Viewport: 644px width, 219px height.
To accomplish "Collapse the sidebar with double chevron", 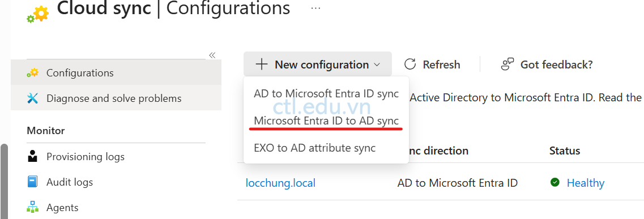I will click(x=212, y=55).
